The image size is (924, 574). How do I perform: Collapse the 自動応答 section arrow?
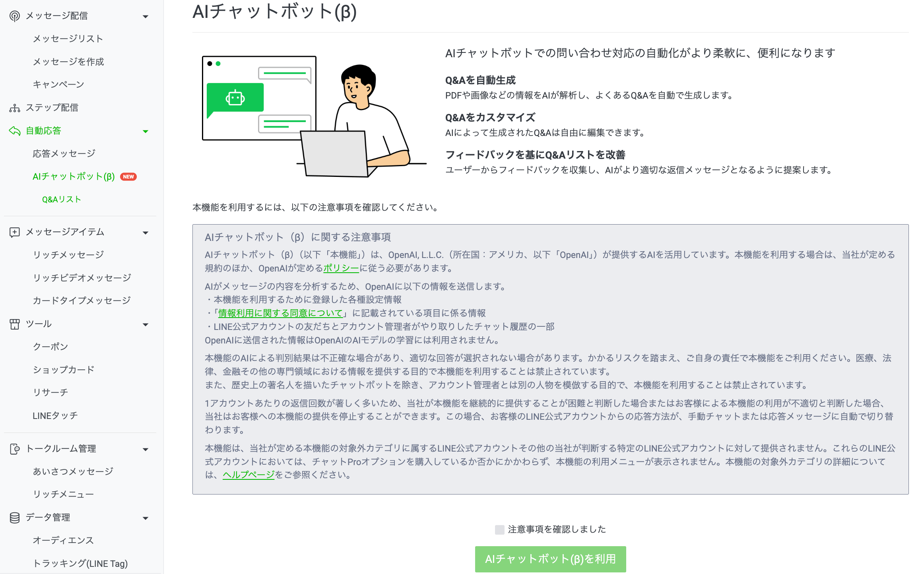click(x=146, y=131)
